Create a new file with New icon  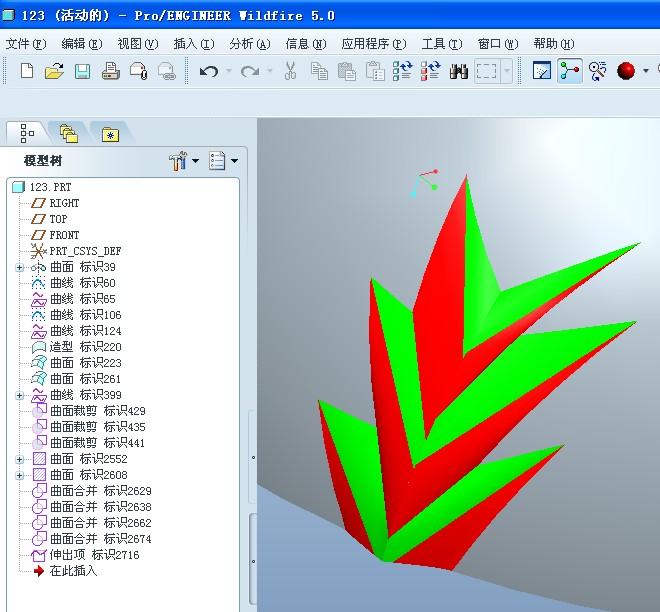(x=27, y=71)
